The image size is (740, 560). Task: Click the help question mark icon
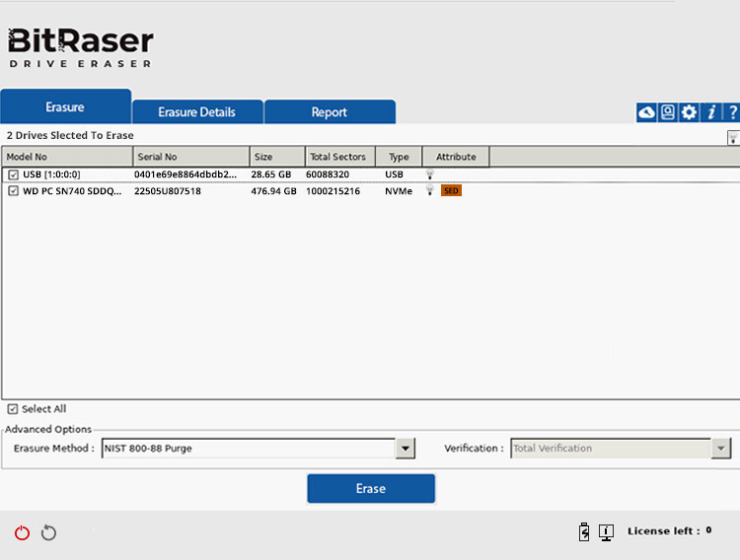pyautogui.click(x=732, y=112)
